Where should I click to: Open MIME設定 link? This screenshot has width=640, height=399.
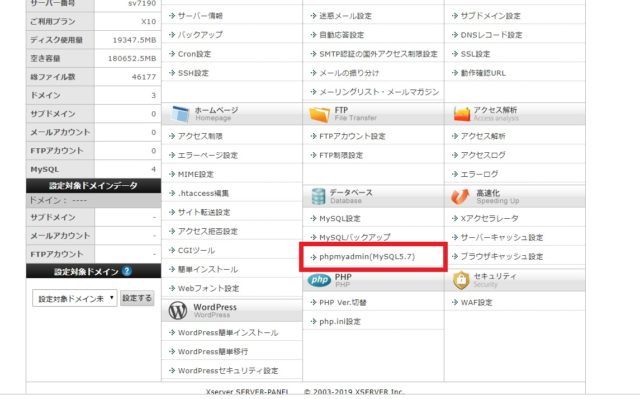[196, 174]
